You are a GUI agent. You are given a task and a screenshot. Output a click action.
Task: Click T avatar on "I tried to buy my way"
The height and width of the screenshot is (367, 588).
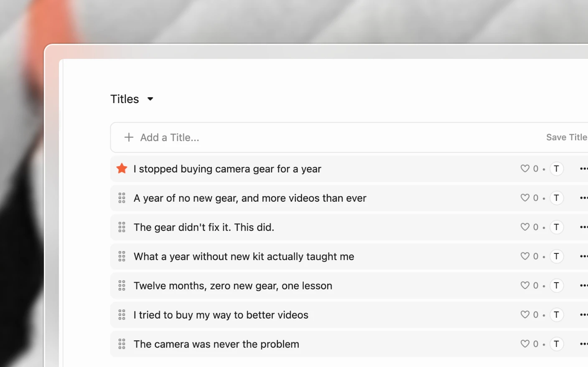coord(557,315)
